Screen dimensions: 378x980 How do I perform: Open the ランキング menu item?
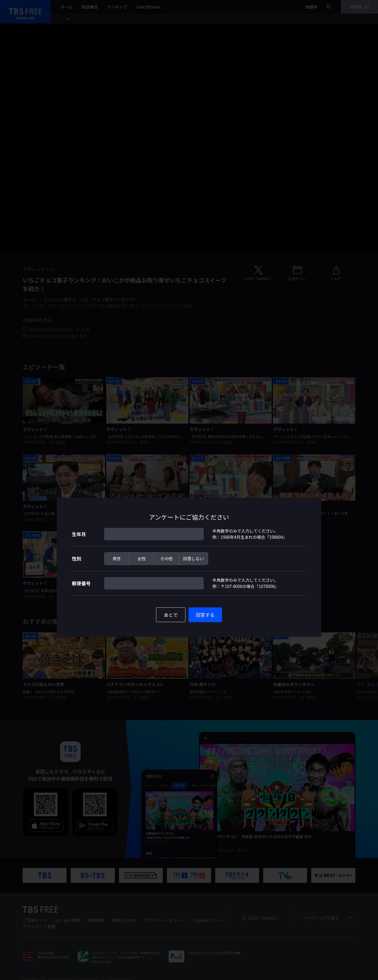(117, 7)
